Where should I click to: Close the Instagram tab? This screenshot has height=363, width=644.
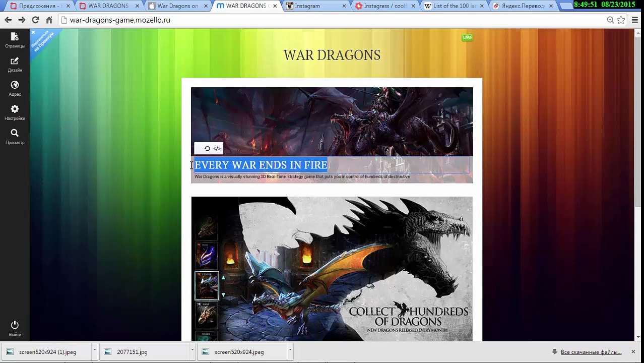pos(344,6)
